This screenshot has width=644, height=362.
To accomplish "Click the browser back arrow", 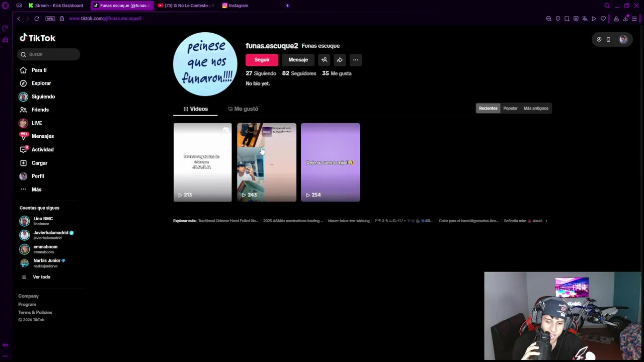I will [x=19, y=19].
